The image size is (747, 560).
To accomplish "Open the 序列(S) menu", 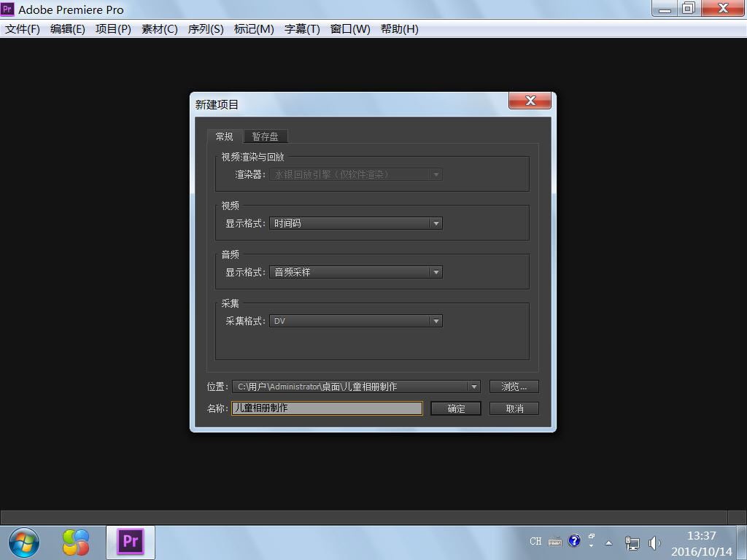I will pyautogui.click(x=206, y=29).
